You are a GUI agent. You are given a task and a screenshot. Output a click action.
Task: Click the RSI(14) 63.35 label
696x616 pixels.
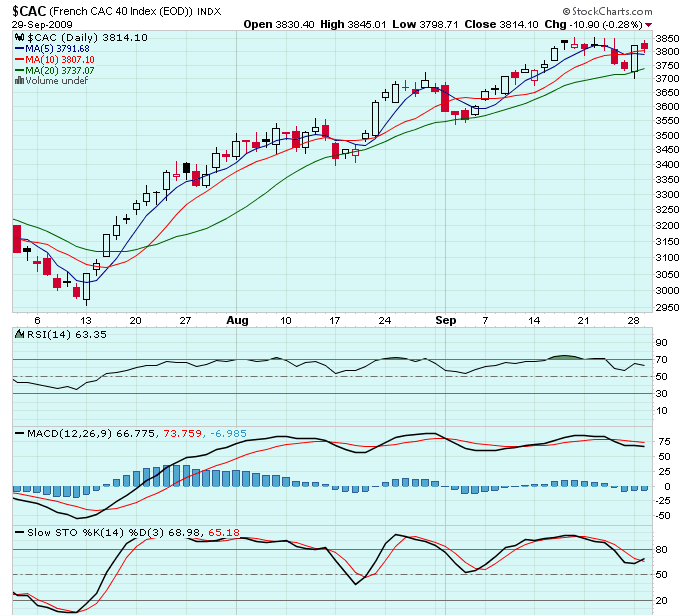[67, 334]
